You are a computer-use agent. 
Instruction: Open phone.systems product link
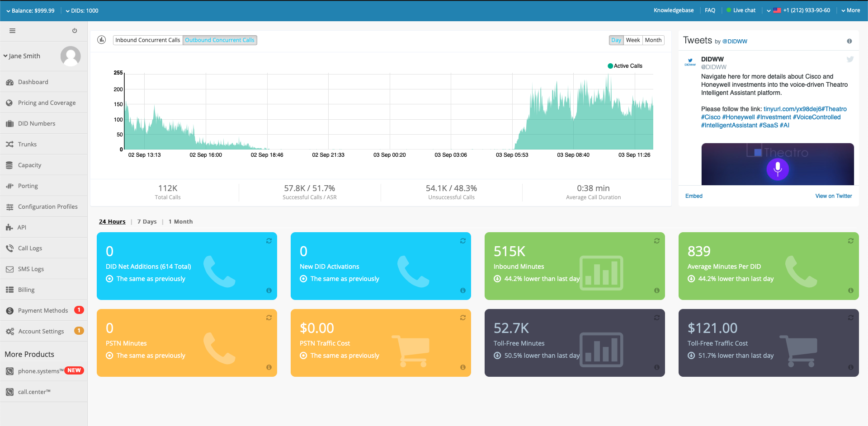coord(44,371)
